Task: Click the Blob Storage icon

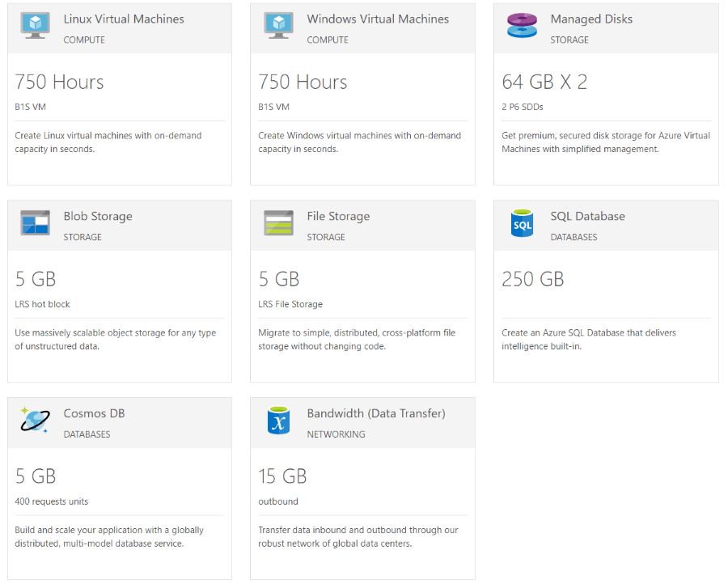Action: pos(34,222)
